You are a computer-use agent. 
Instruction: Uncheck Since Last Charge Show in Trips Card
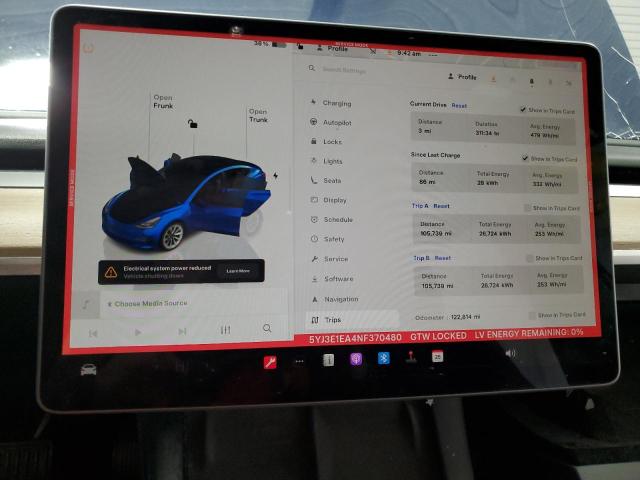pyautogui.click(x=525, y=158)
